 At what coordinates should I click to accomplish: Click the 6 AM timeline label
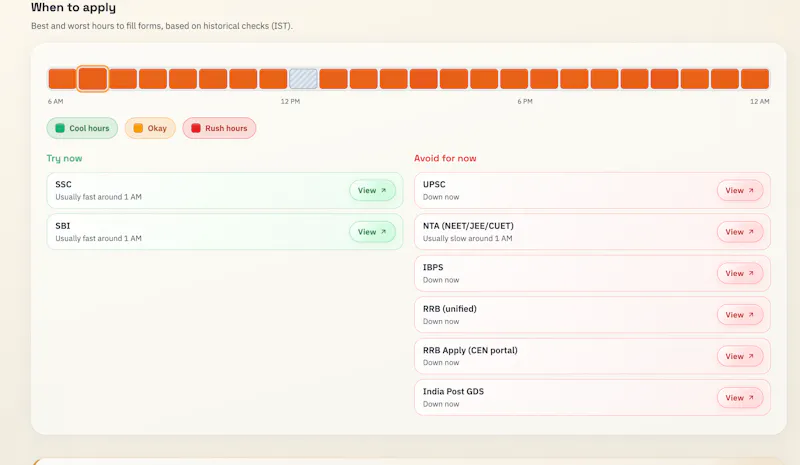(x=56, y=102)
